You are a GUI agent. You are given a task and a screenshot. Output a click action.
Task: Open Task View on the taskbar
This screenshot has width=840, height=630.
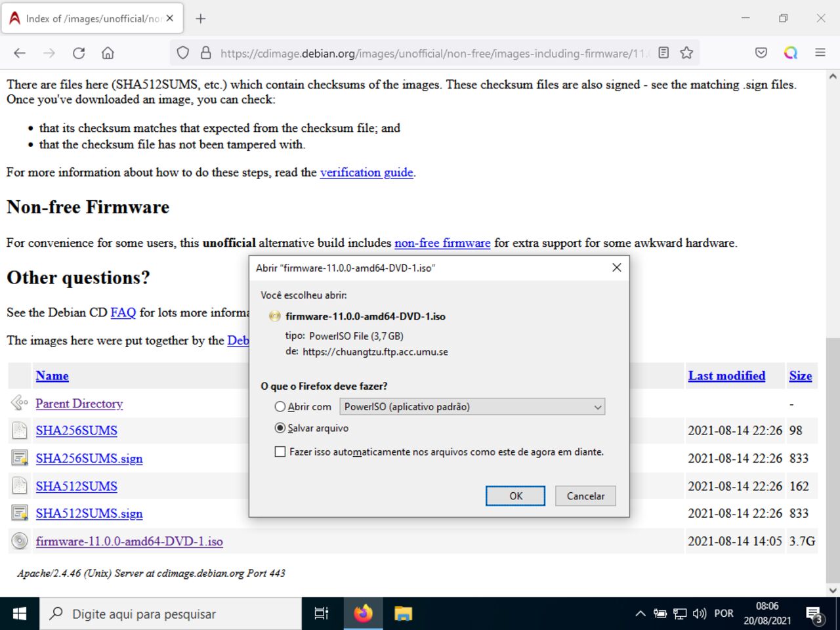point(321,614)
